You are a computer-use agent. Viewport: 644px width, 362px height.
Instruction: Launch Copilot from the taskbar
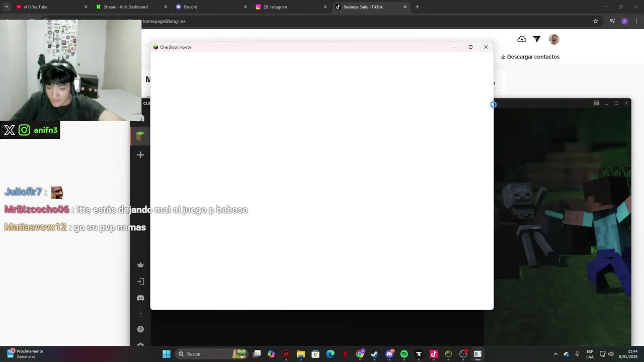pyautogui.click(x=271, y=354)
